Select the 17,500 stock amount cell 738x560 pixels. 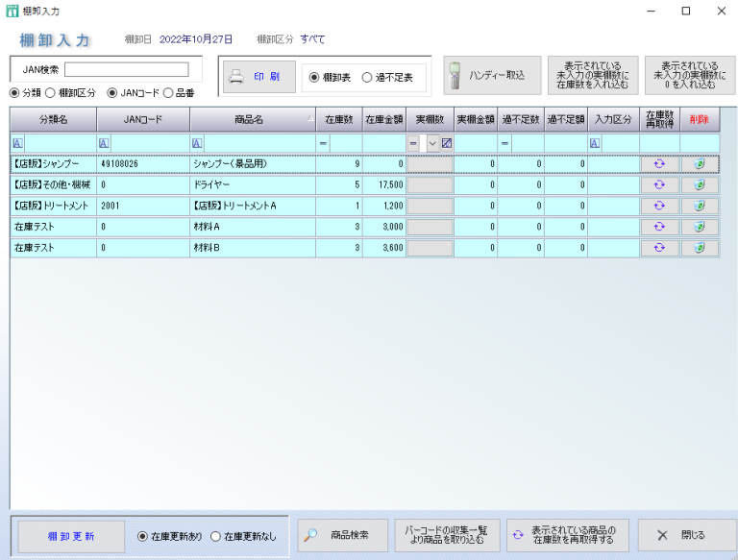(x=384, y=185)
